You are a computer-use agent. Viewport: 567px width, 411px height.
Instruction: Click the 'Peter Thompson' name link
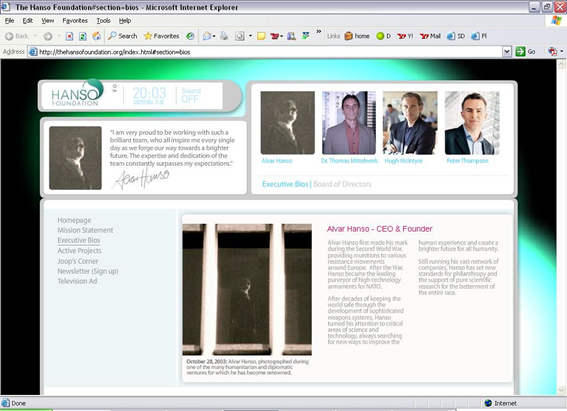467,161
